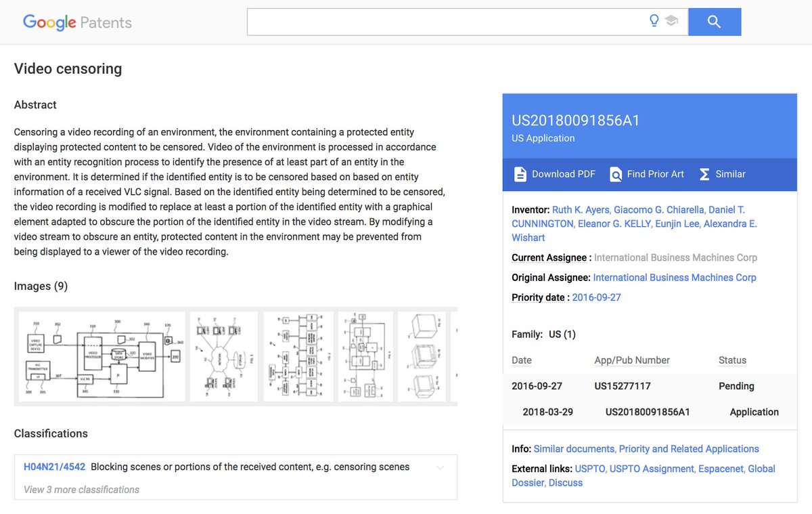Click the 2018-03-29 publication date
The height and width of the screenshot is (514, 812).
[x=548, y=412]
